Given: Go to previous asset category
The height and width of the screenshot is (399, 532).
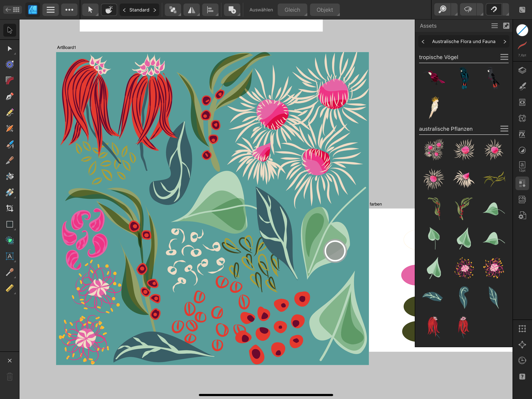Looking at the screenshot, I should 423,42.
